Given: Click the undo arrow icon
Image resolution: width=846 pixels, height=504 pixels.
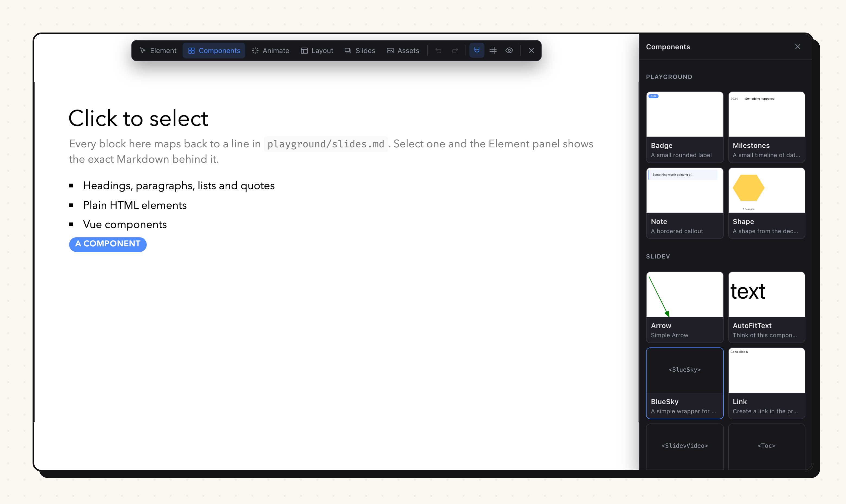Looking at the screenshot, I should tap(438, 51).
